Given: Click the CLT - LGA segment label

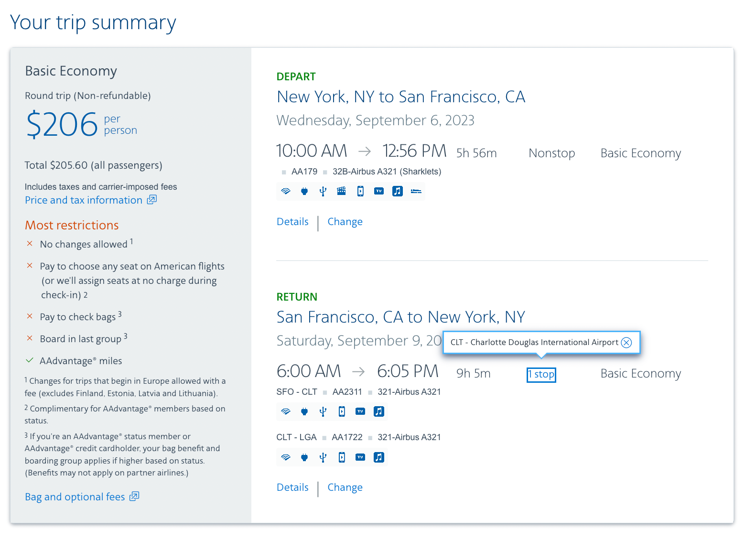Looking at the screenshot, I should [296, 437].
